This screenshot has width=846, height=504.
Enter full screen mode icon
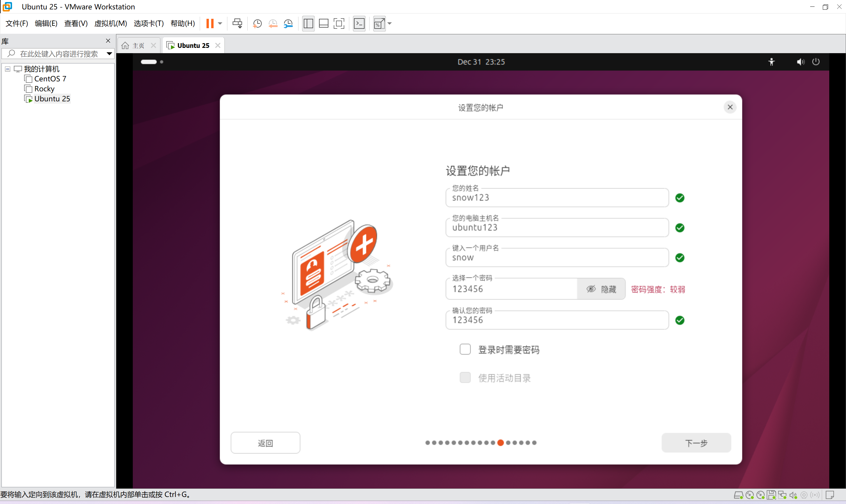pos(339,23)
